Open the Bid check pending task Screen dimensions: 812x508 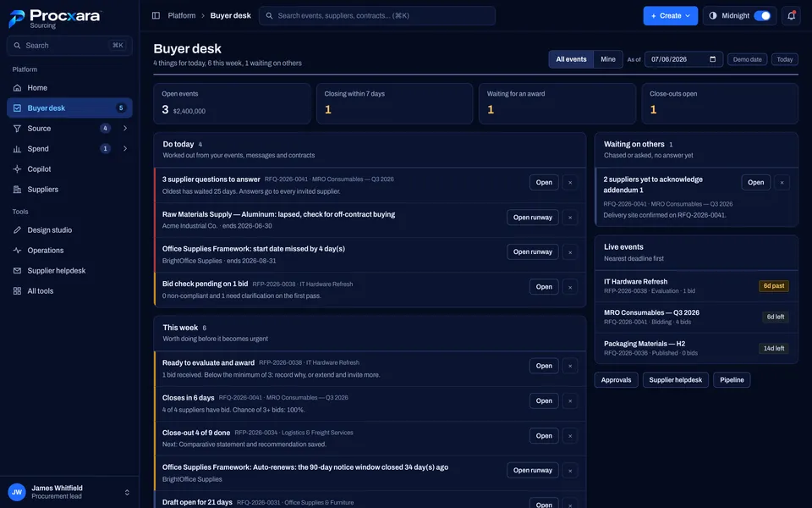point(544,287)
